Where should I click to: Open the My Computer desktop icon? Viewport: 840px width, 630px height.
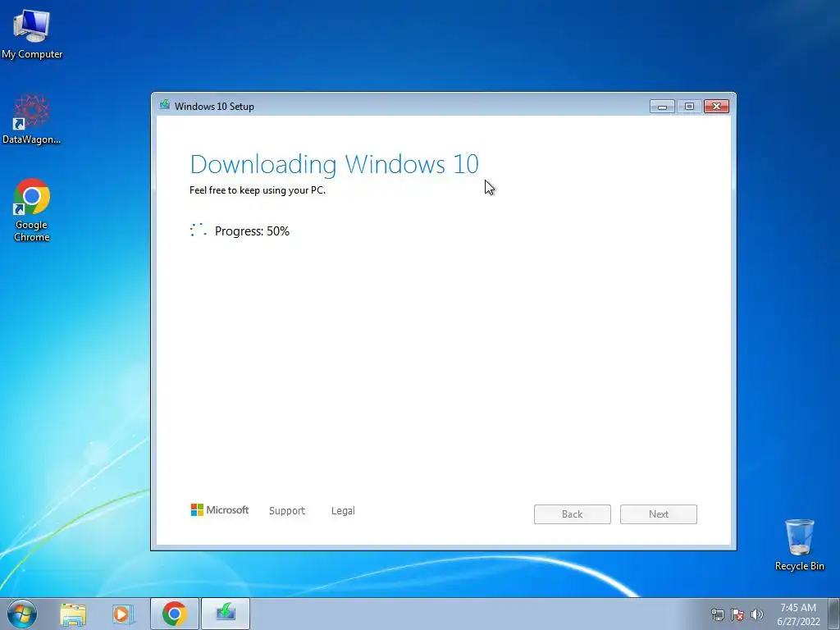point(32,33)
